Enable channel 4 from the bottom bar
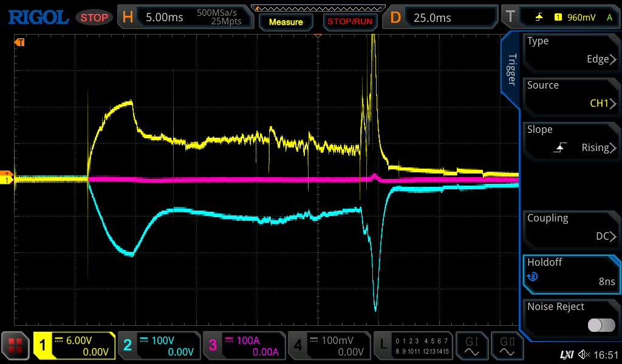This screenshot has width=622, height=364. (x=329, y=346)
